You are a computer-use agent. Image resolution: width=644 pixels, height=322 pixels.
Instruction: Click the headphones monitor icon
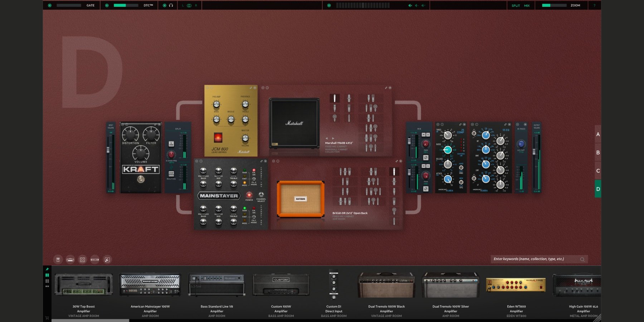pos(171,5)
